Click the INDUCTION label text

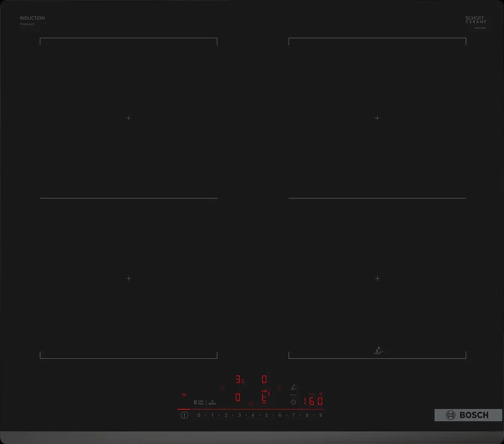(x=32, y=18)
